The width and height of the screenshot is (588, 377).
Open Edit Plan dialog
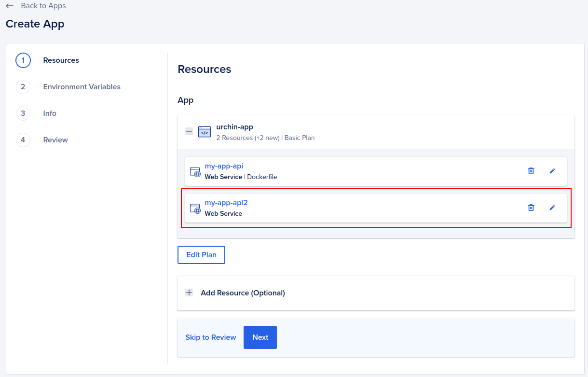[x=201, y=254]
